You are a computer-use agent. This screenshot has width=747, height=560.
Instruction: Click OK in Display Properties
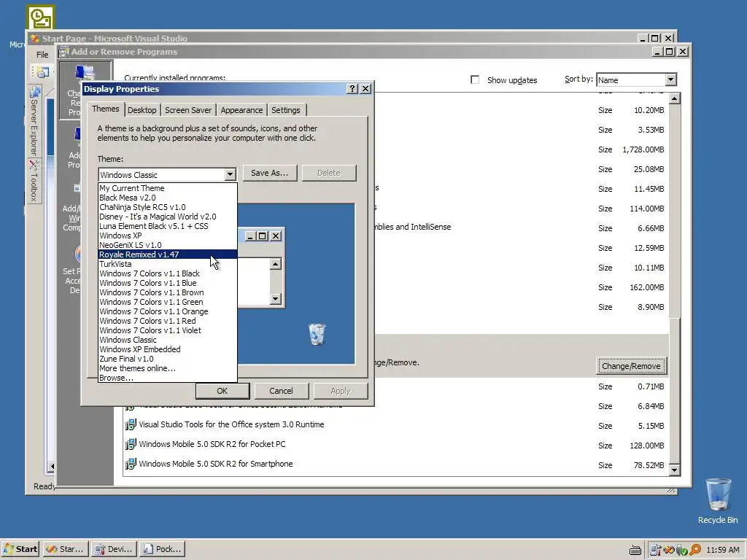222,391
